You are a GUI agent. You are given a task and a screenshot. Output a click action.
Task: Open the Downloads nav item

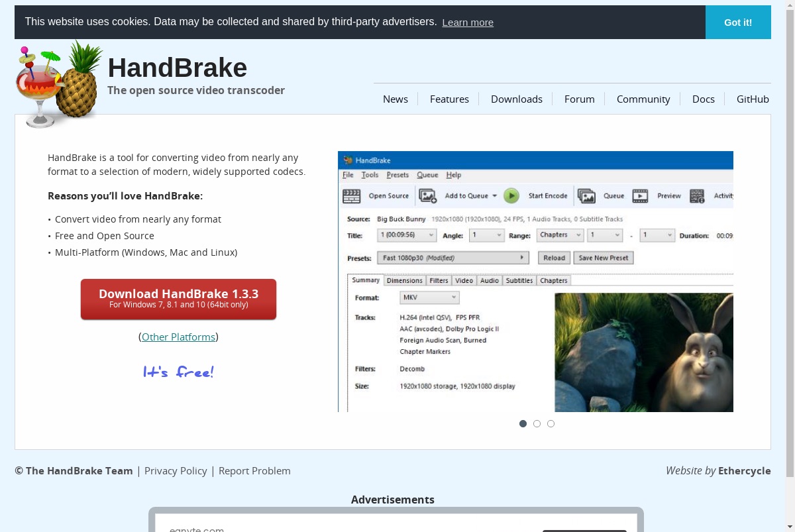517,99
